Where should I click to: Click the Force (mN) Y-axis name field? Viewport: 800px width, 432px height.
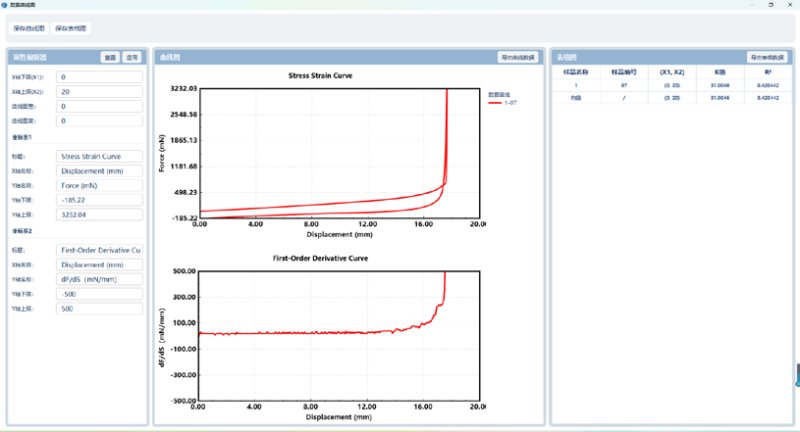(99, 185)
